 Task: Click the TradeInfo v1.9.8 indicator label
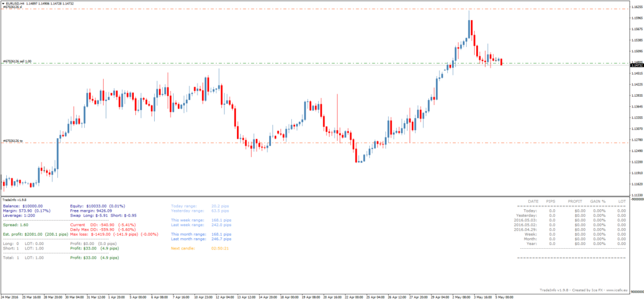tap(15, 200)
